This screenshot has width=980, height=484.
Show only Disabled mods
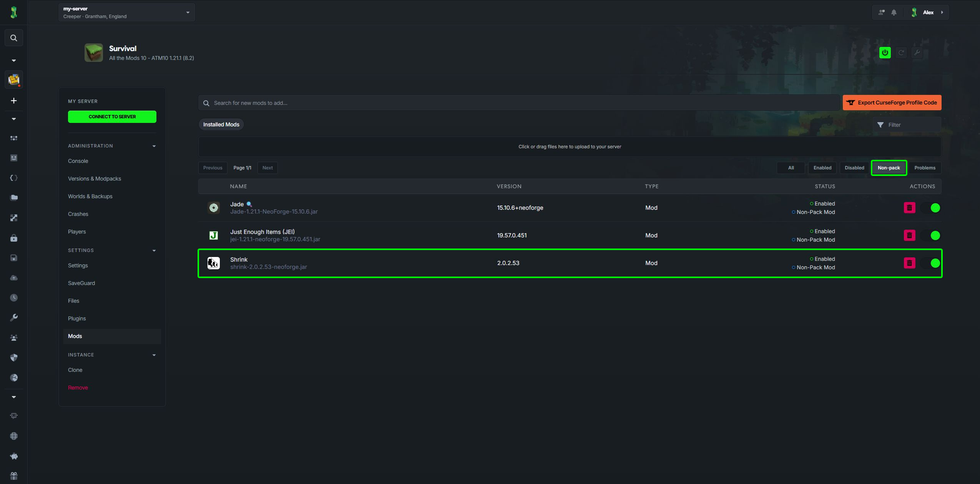(854, 168)
